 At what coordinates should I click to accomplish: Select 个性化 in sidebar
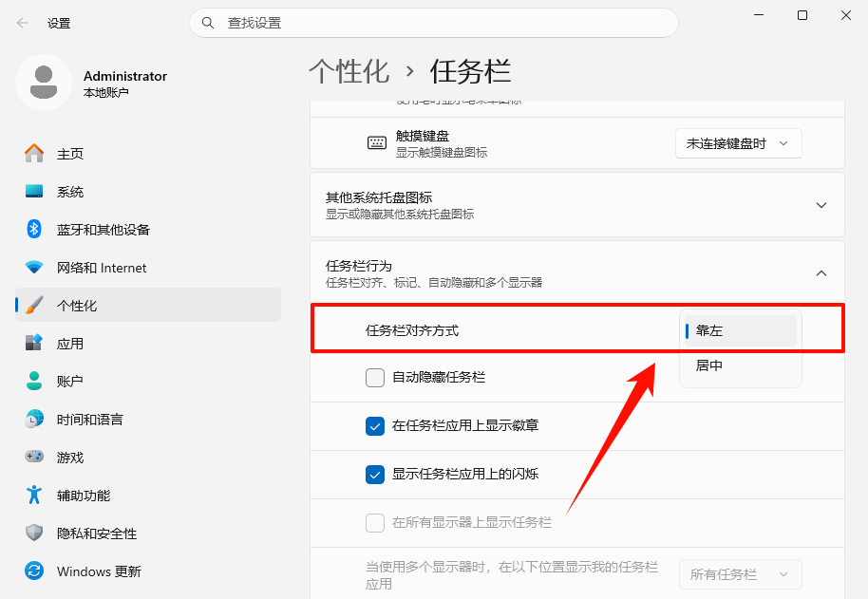[x=148, y=305]
